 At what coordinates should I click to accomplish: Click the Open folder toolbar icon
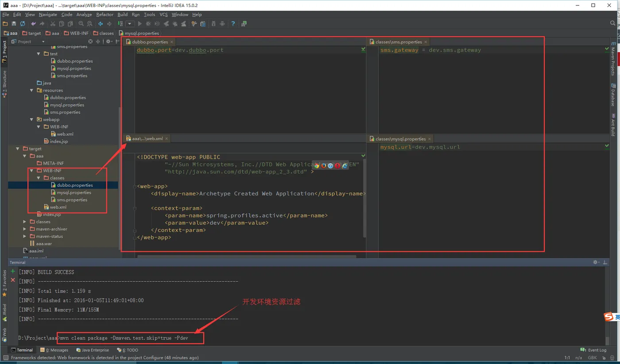pyautogui.click(x=5, y=24)
